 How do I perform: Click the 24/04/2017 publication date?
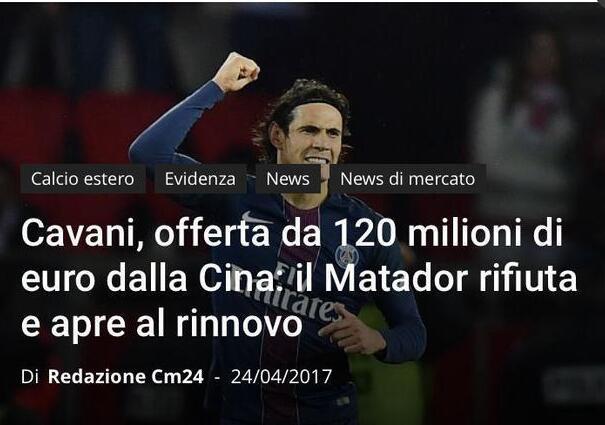tap(281, 376)
